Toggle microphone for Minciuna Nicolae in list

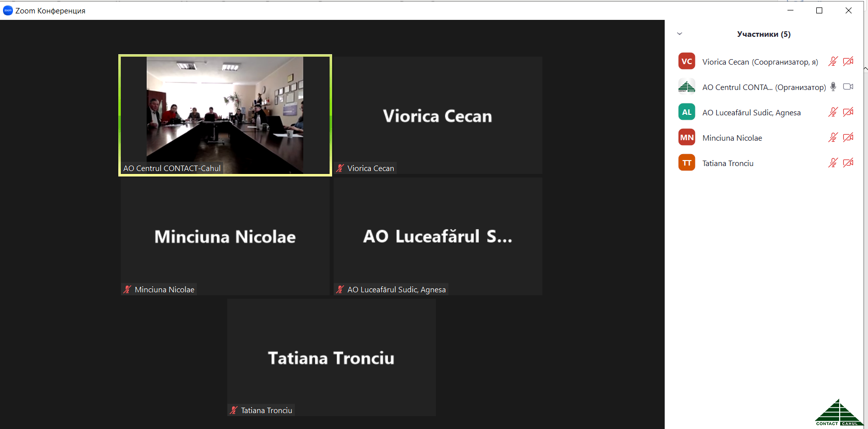[x=833, y=137]
